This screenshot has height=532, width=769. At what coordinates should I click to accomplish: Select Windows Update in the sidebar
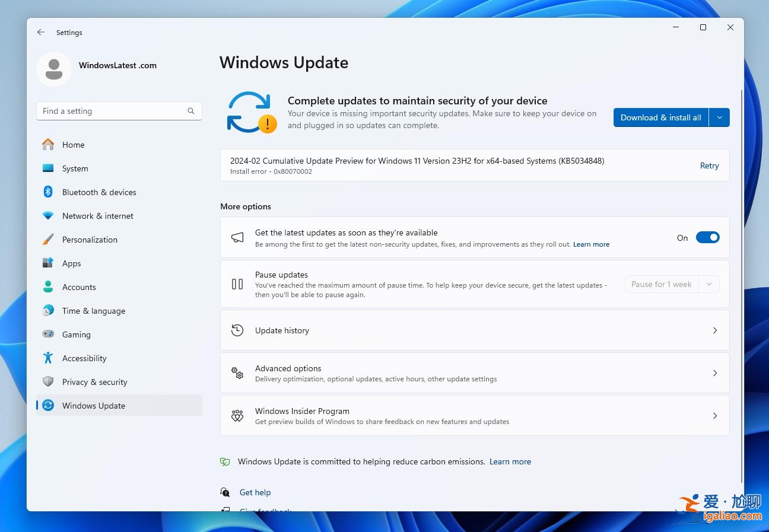93,406
